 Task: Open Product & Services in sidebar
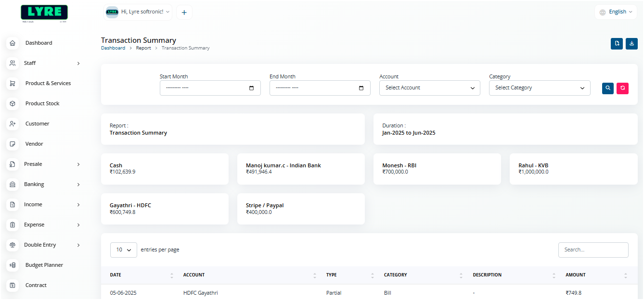(x=48, y=83)
